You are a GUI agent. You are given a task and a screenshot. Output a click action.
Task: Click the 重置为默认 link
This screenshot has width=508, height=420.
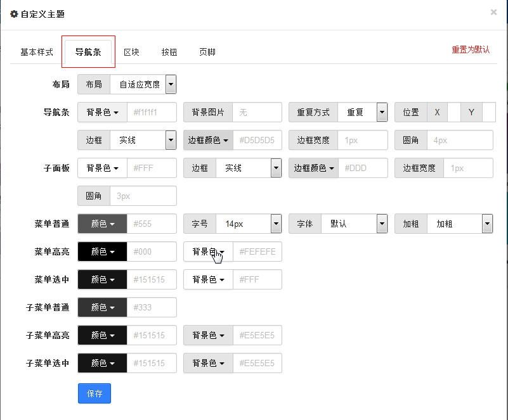(x=471, y=49)
